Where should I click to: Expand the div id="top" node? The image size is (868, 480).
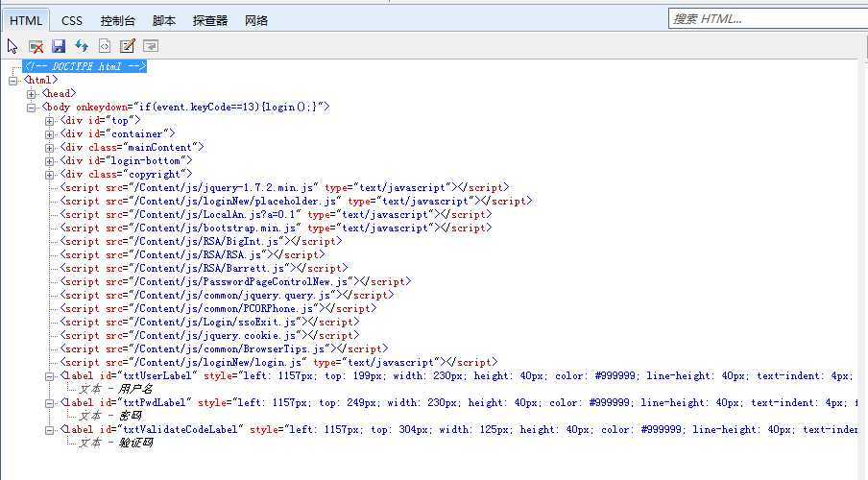[50, 121]
